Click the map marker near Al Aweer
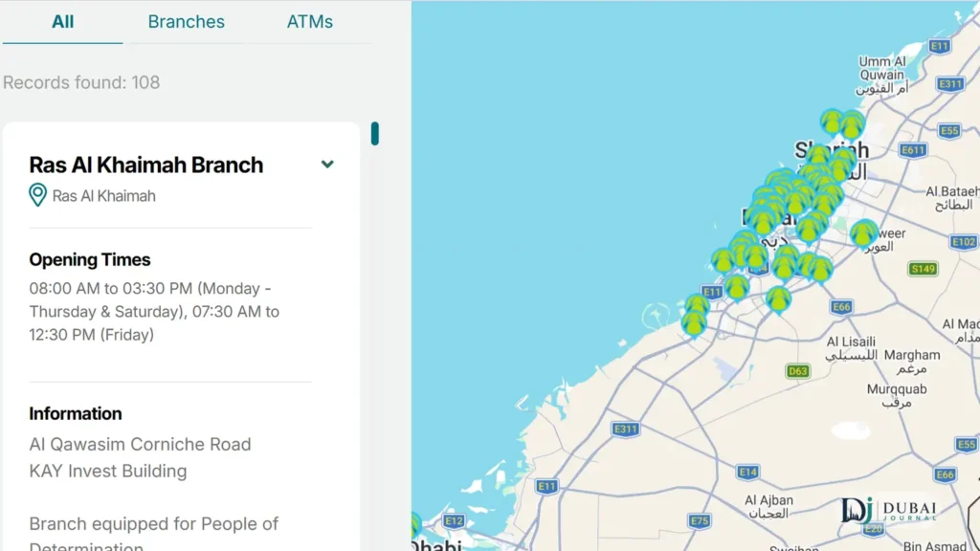980x551 pixels. click(x=864, y=233)
